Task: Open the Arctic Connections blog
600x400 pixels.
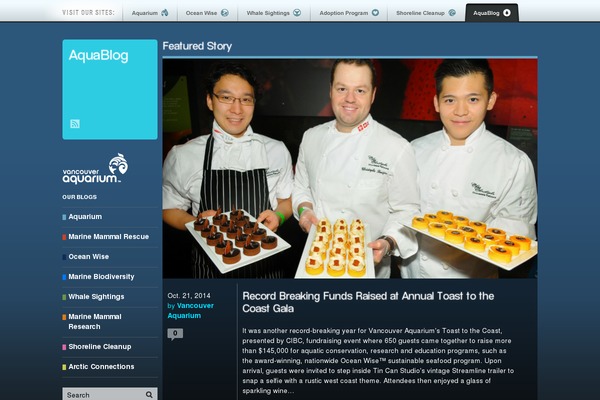Action: [x=101, y=366]
